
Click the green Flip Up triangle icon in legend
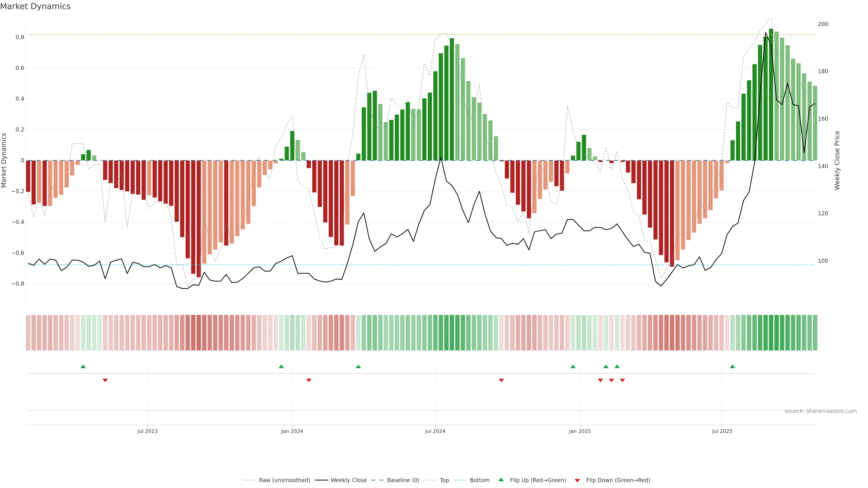(x=501, y=480)
